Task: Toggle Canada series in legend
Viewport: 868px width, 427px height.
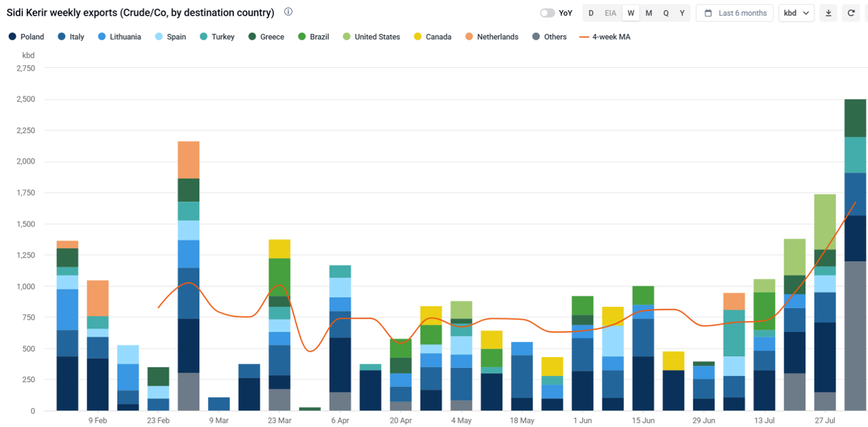Action: point(432,37)
